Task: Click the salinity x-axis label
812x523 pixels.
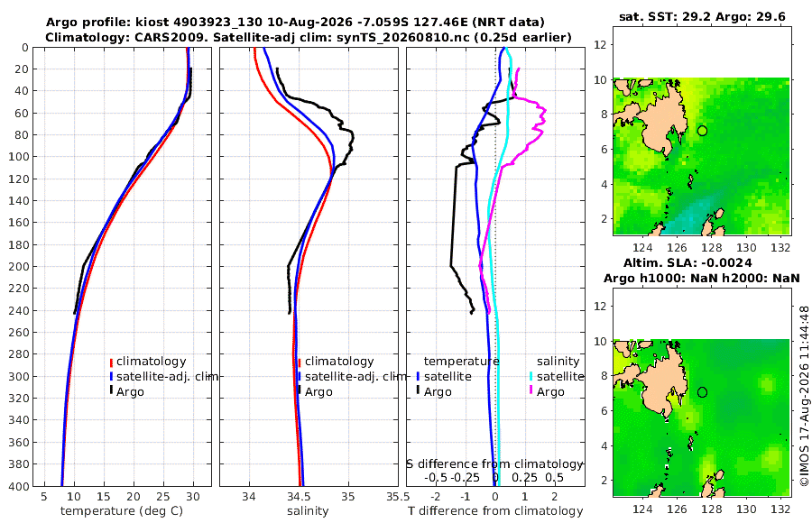Action: click(x=309, y=511)
